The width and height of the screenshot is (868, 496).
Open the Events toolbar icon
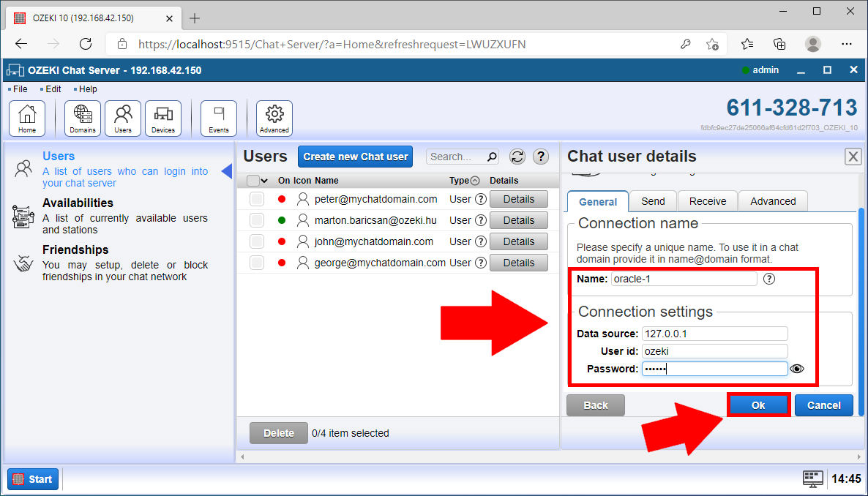tap(218, 118)
